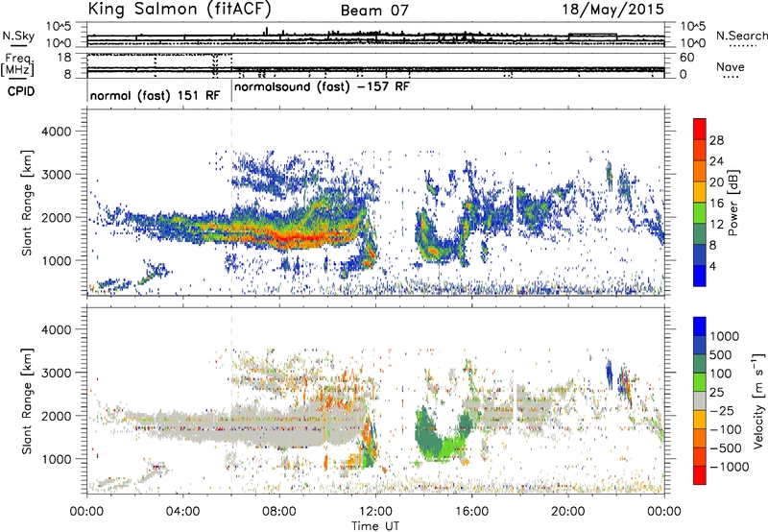Select 'normalsound (fast) -157 RF' text
This screenshot has height=532, width=768.
[x=323, y=87]
